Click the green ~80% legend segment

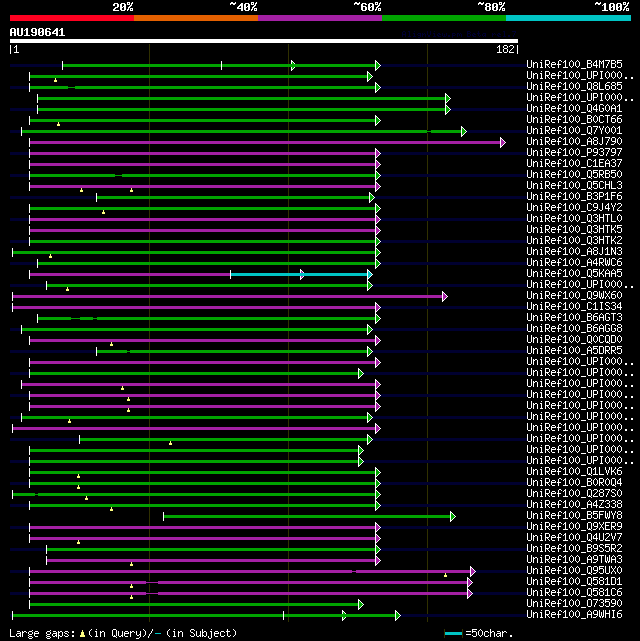pyautogui.click(x=444, y=18)
